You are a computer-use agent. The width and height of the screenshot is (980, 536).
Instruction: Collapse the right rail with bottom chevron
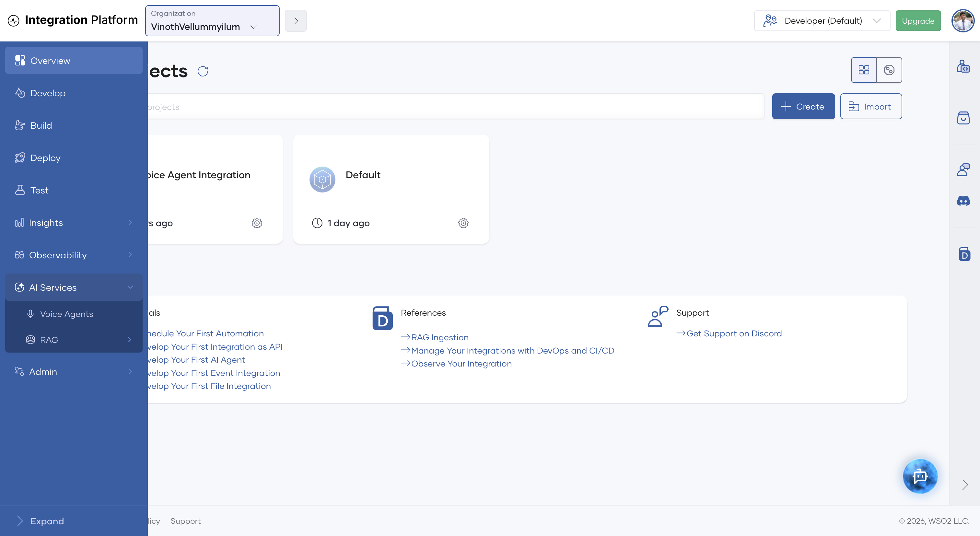[965, 485]
